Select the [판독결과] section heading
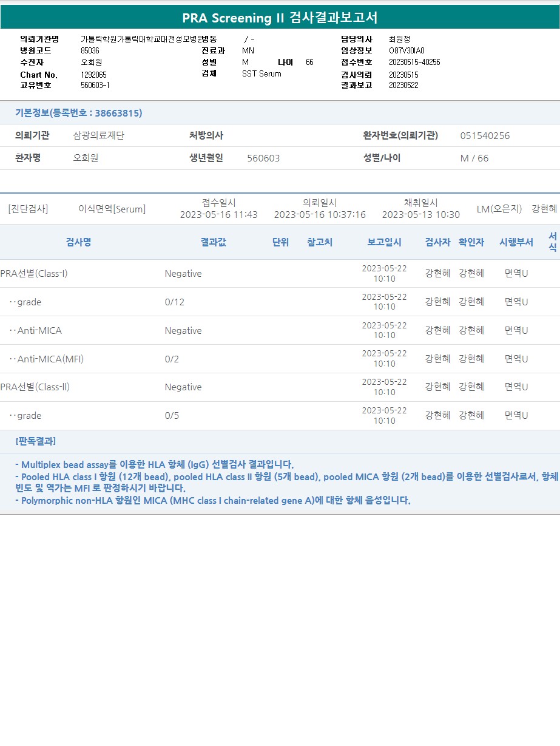 click(x=36, y=441)
